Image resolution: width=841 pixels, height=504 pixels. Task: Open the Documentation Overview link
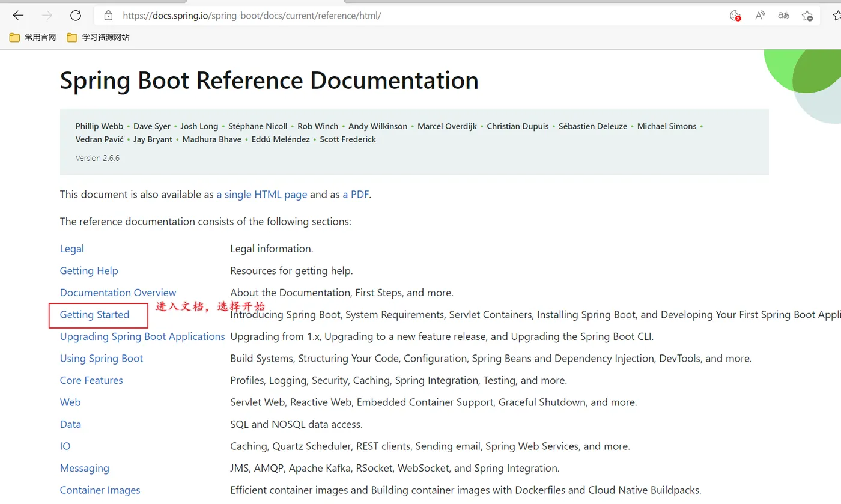pos(118,293)
